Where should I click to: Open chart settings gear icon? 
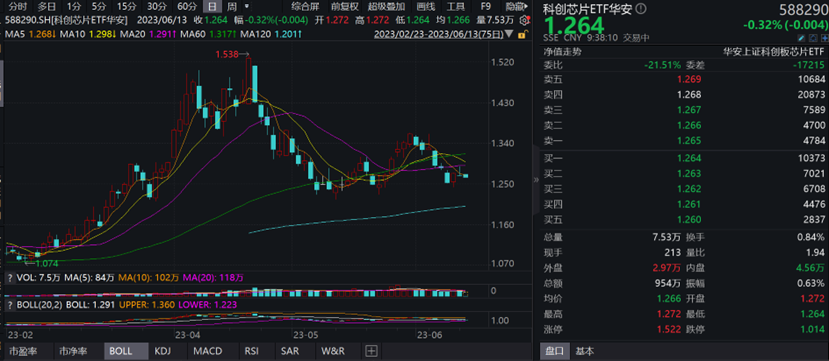click(524, 21)
